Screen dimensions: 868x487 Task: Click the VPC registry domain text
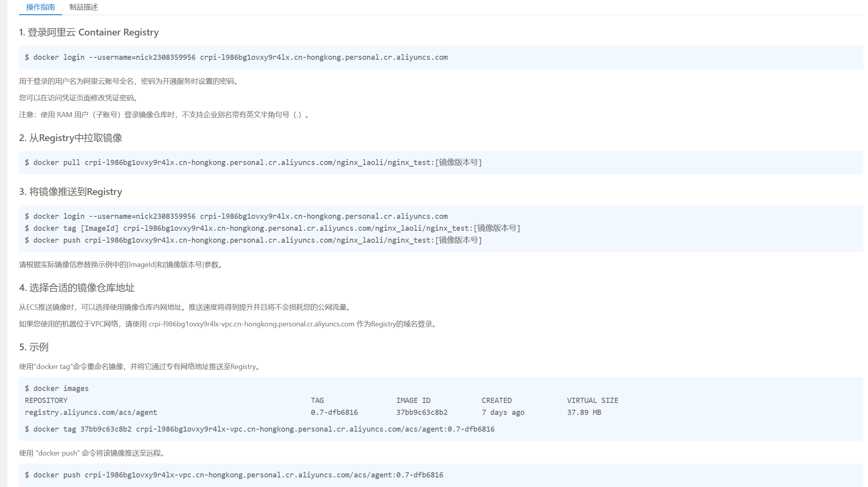click(251, 324)
